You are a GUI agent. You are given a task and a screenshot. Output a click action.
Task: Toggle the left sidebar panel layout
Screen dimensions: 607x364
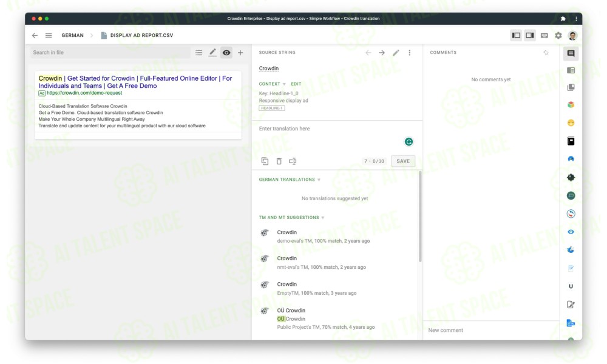pyautogui.click(x=516, y=35)
